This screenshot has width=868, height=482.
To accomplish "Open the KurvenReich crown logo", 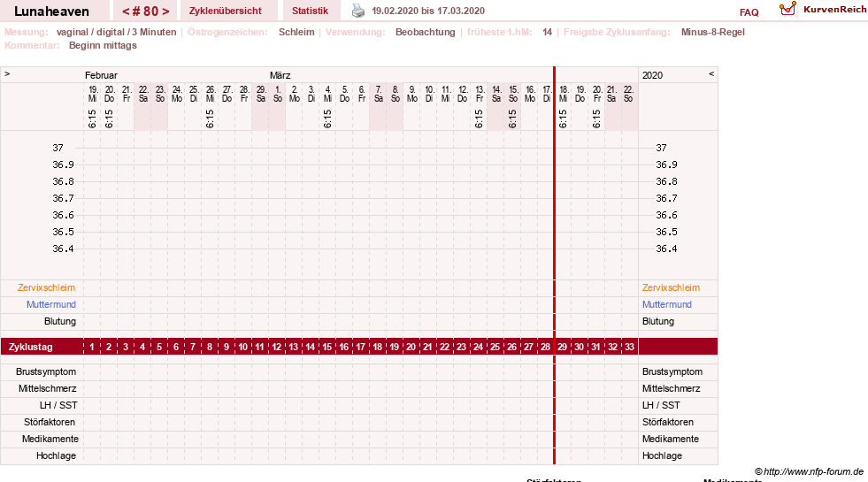I will click(787, 8).
